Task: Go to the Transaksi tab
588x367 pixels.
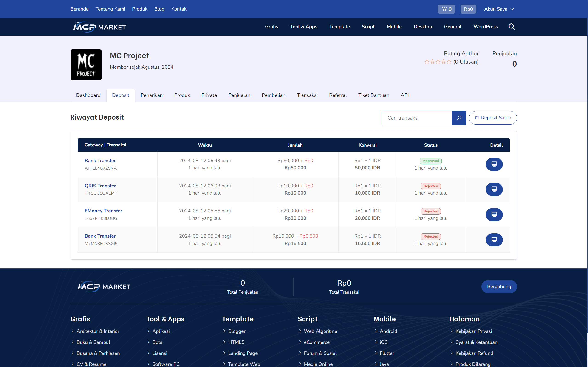Action: 307,95
